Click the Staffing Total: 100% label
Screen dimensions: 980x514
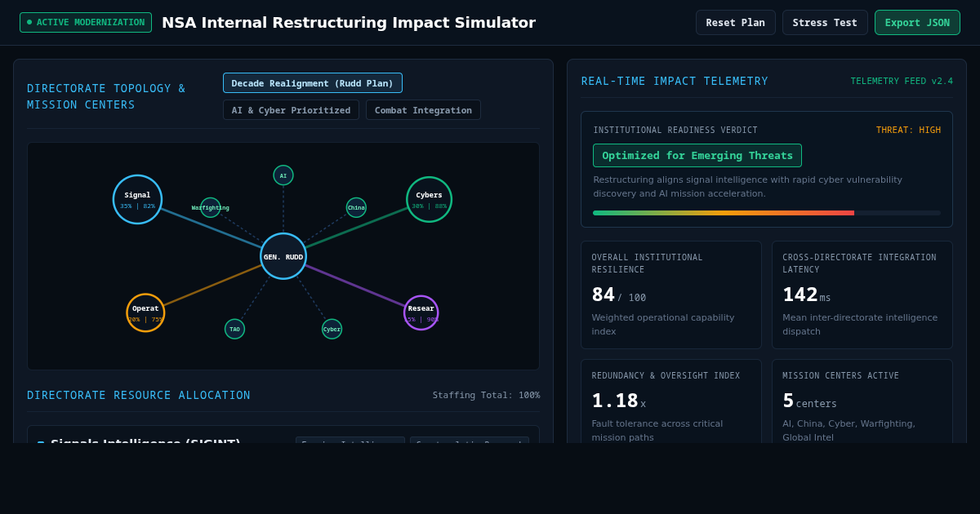(x=486, y=395)
